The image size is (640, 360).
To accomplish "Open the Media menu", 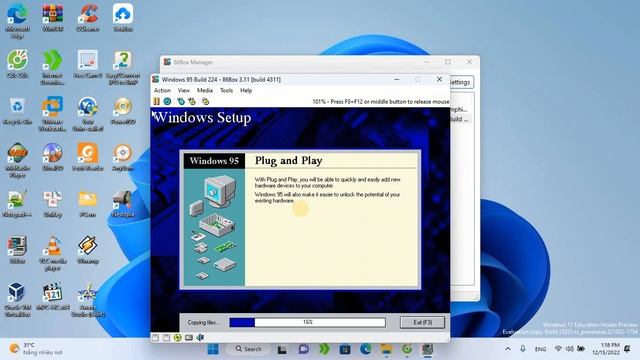I will (204, 90).
